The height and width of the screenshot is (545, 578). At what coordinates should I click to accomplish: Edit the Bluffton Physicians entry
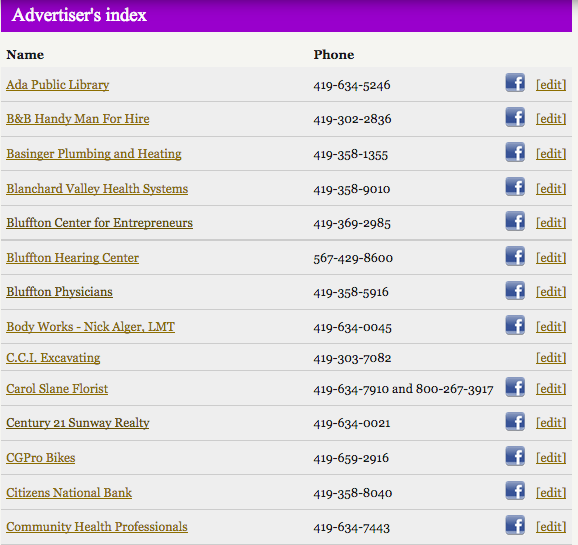551,292
